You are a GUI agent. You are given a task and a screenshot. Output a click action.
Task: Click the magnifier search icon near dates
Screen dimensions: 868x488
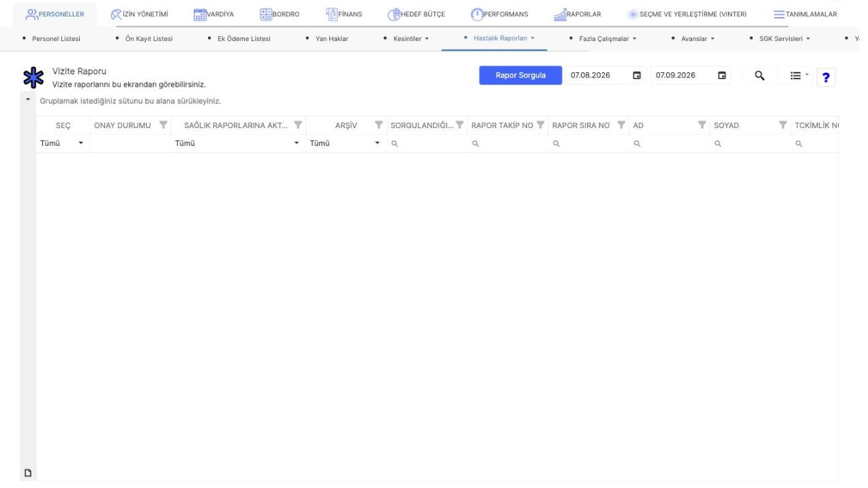tap(759, 76)
